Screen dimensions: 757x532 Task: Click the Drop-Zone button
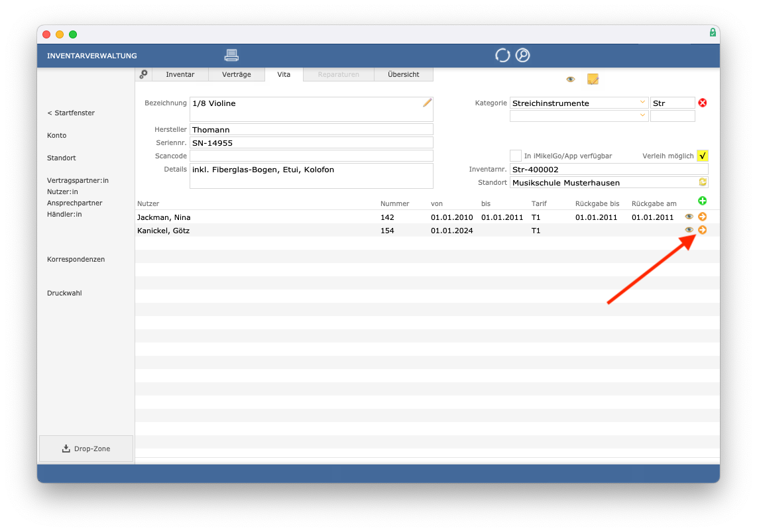tap(86, 449)
